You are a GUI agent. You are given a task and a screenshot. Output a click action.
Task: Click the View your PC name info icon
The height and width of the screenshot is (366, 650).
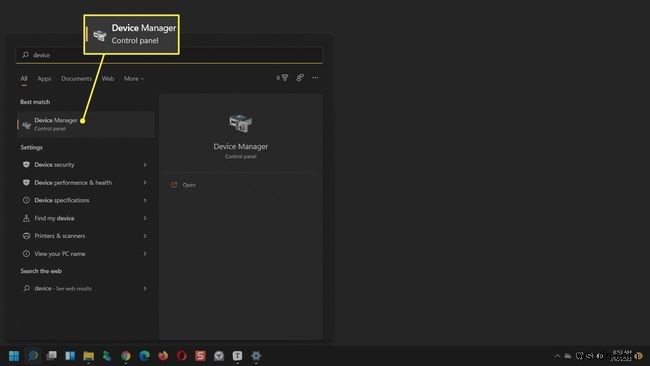[x=26, y=254]
